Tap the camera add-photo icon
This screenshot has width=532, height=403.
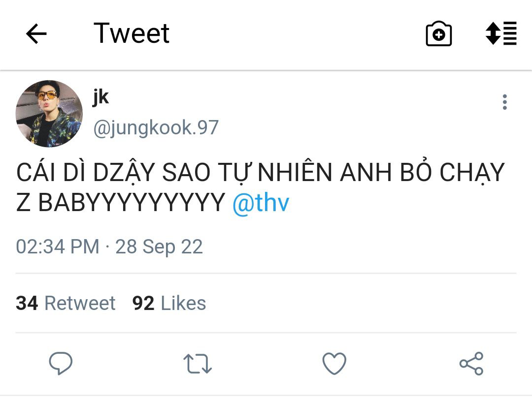coord(438,34)
